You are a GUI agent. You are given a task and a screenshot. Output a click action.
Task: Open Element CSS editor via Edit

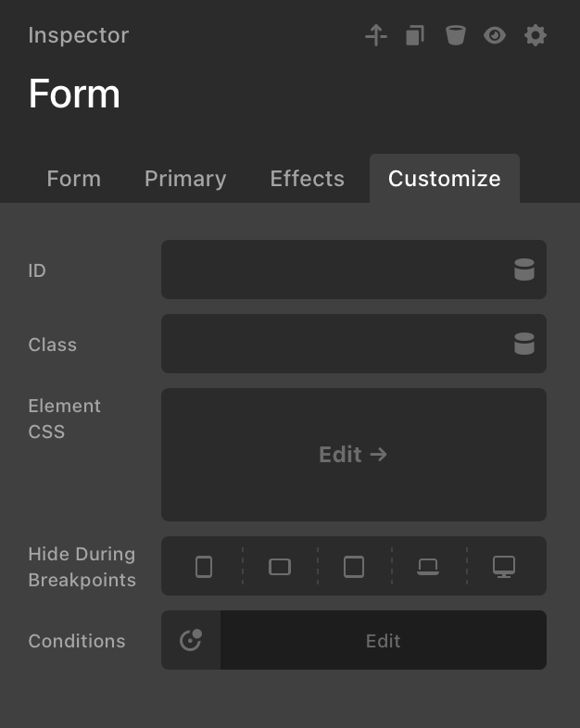[353, 455]
